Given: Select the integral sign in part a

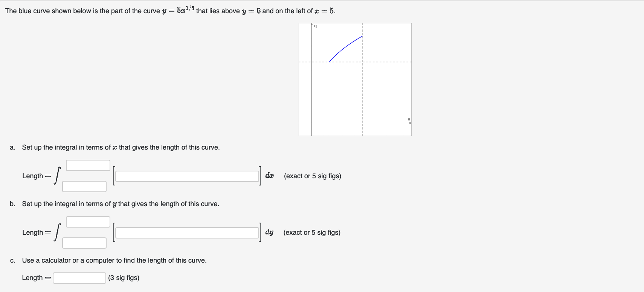Looking at the screenshot, I should (x=56, y=176).
